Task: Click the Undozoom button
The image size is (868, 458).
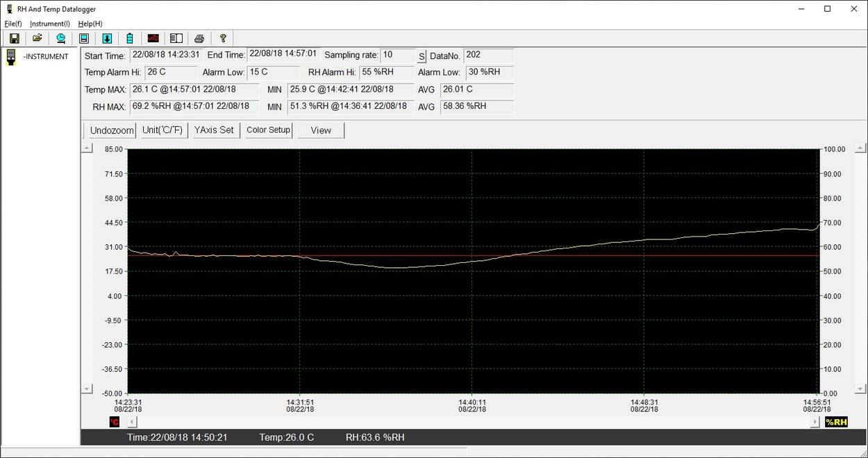Action: 112,130
